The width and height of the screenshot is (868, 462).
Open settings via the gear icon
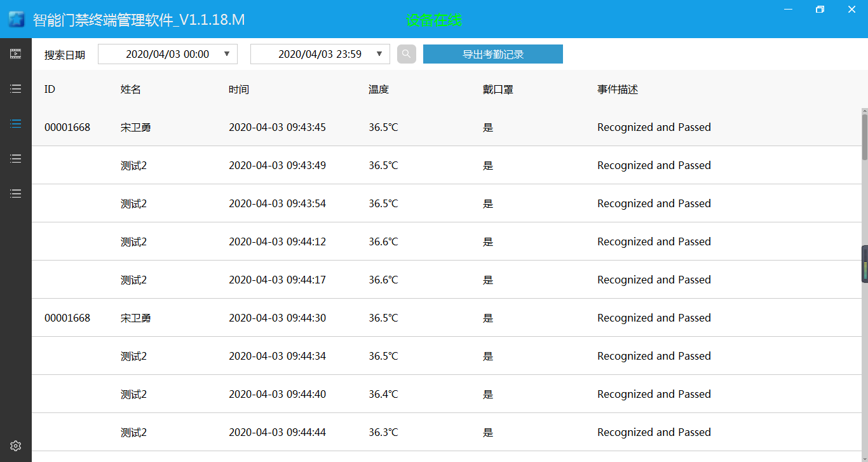(16, 445)
